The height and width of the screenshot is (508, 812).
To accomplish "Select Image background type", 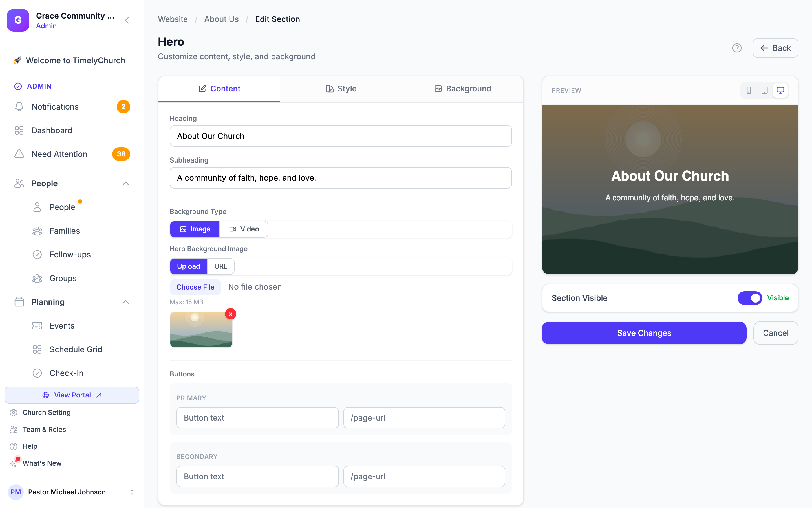I will click(x=195, y=229).
